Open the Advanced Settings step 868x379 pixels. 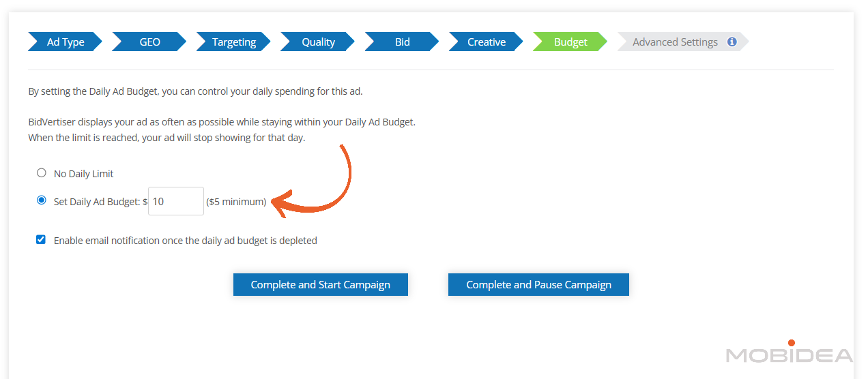tap(674, 42)
